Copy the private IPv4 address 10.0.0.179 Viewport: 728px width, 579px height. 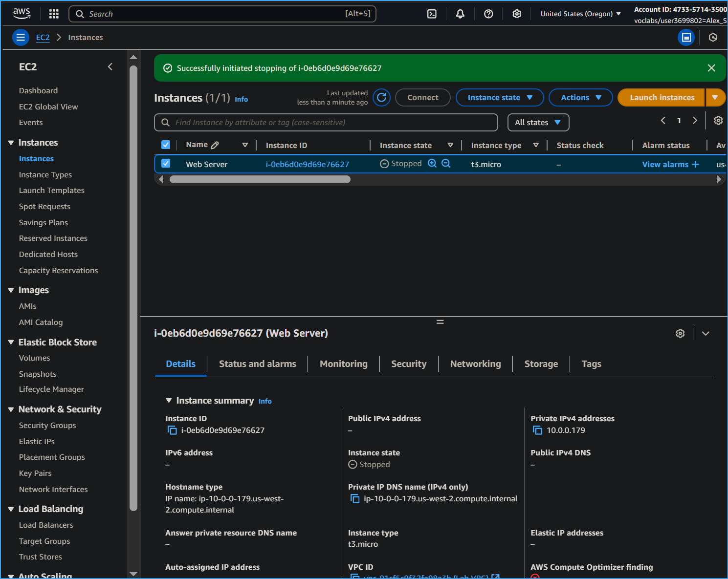(x=537, y=430)
